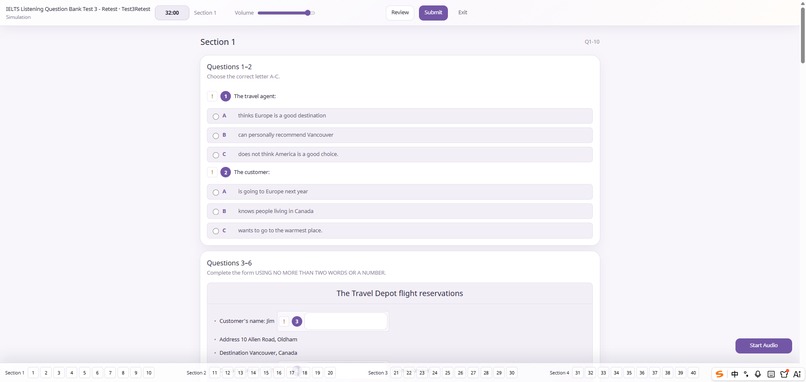
Task: Click the Q1-10 range label
Action: [x=592, y=42]
